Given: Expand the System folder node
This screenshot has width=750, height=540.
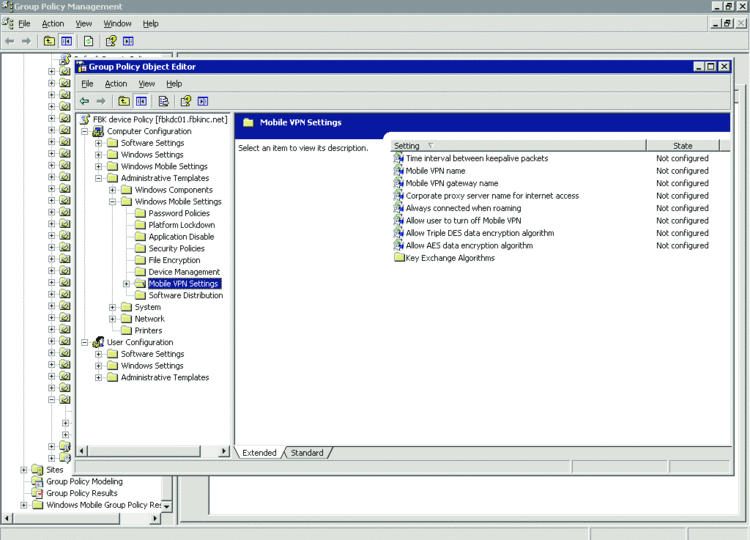Looking at the screenshot, I should (113, 307).
